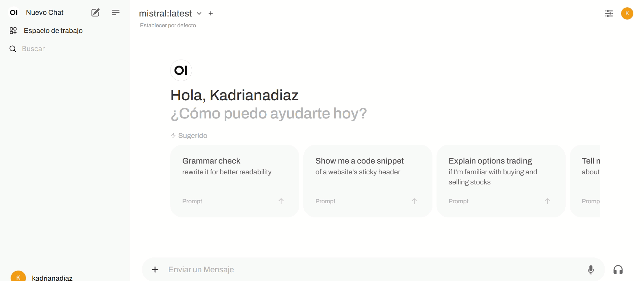Click arrow icon on code snippet card
The height and width of the screenshot is (281, 644).
[414, 201]
